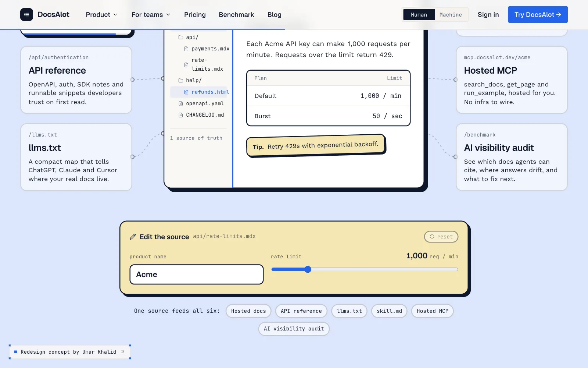The image size is (588, 368).
Task: Open refunds.html in file tree
Action: [x=199, y=92]
